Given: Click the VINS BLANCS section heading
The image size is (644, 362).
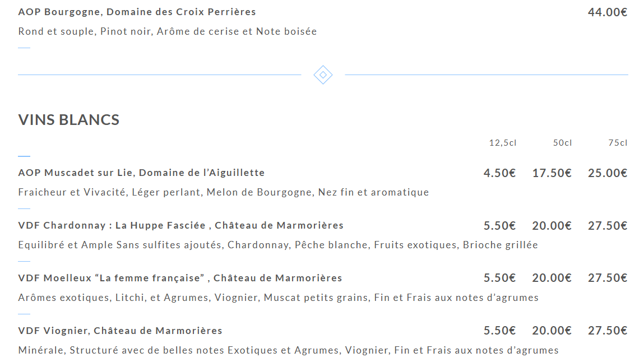Looking at the screenshot, I should pyautogui.click(x=69, y=120).
